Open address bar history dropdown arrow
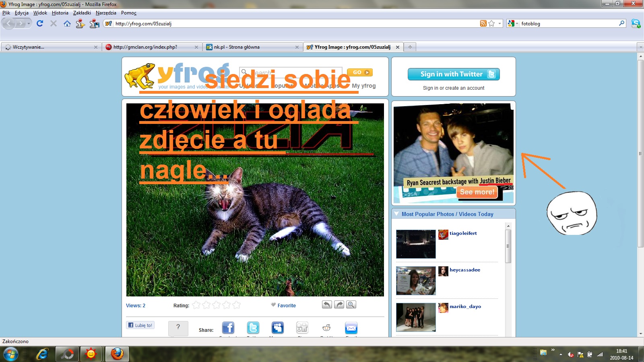This screenshot has height=362, width=644. 500,24
